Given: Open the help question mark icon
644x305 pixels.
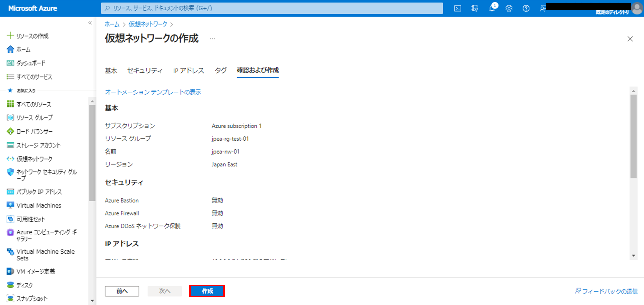Looking at the screenshot, I should (x=526, y=8).
